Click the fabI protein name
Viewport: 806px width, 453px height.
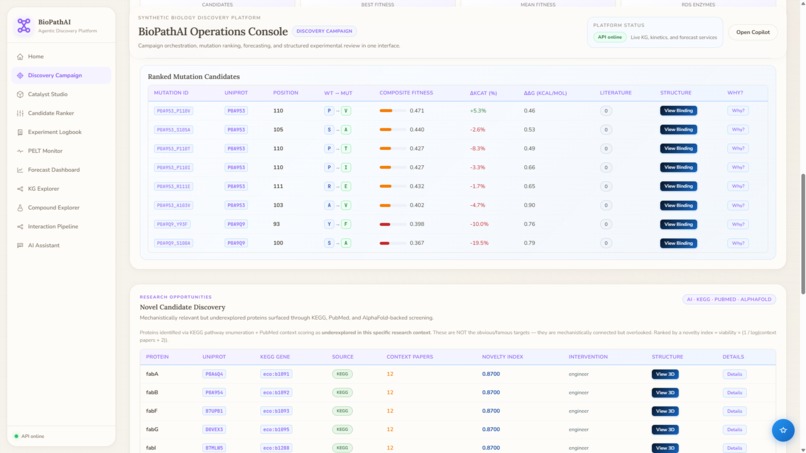pos(151,448)
